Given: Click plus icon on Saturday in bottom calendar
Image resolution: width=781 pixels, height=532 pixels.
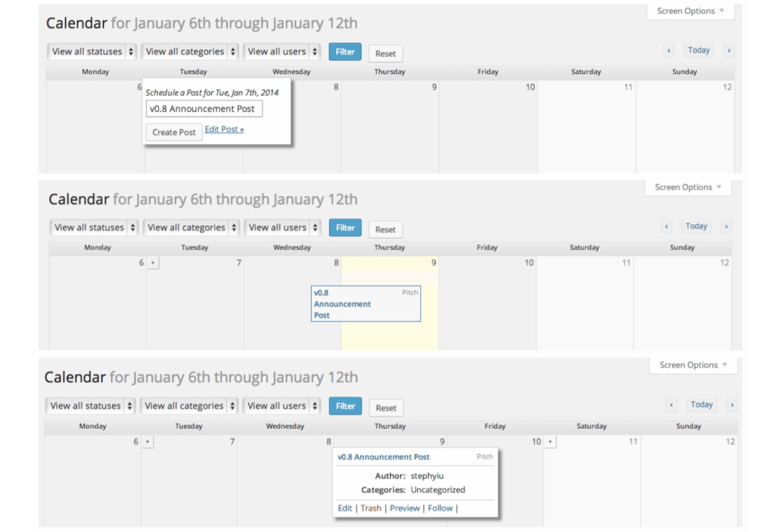Looking at the screenshot, I should pyautogui.click(x=550, y=442).
